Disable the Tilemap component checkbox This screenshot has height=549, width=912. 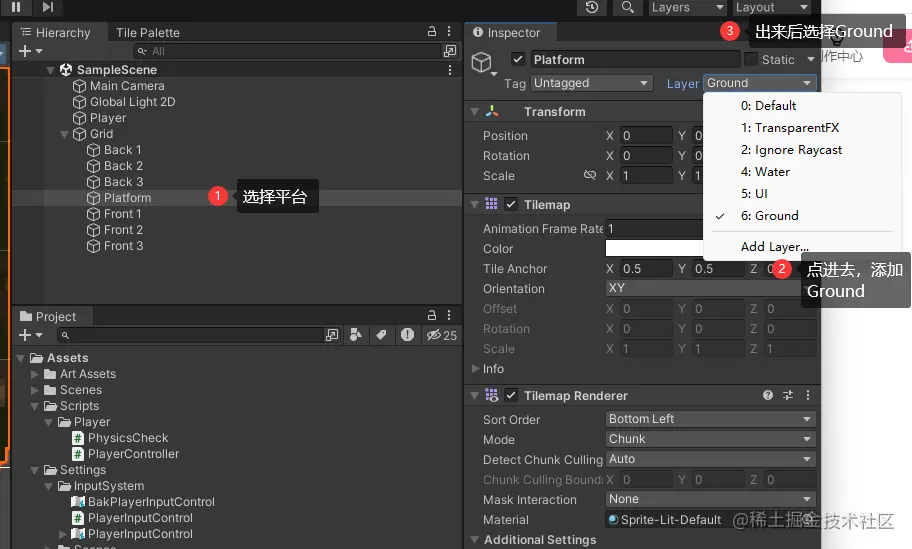tap(511, 204)
